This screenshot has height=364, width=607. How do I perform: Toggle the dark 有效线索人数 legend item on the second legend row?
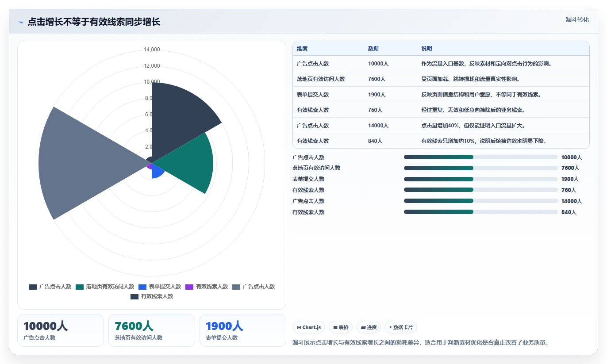point(152,296)
